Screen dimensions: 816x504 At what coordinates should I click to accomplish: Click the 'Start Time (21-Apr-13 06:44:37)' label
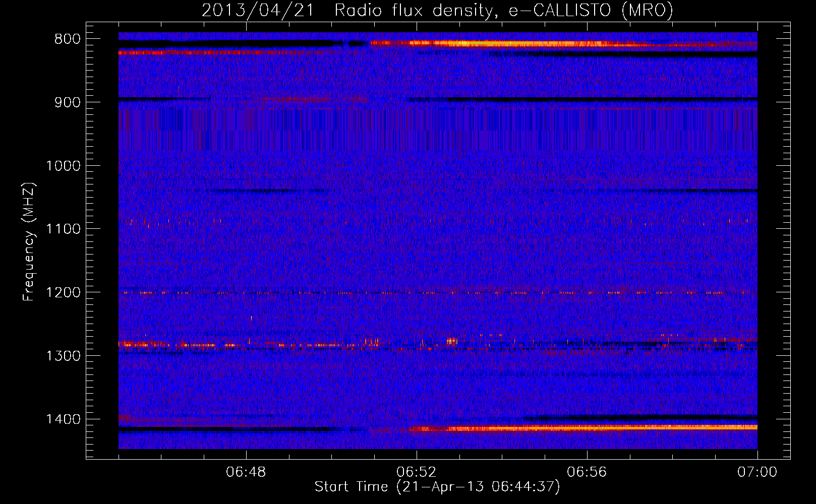point(437,487)
